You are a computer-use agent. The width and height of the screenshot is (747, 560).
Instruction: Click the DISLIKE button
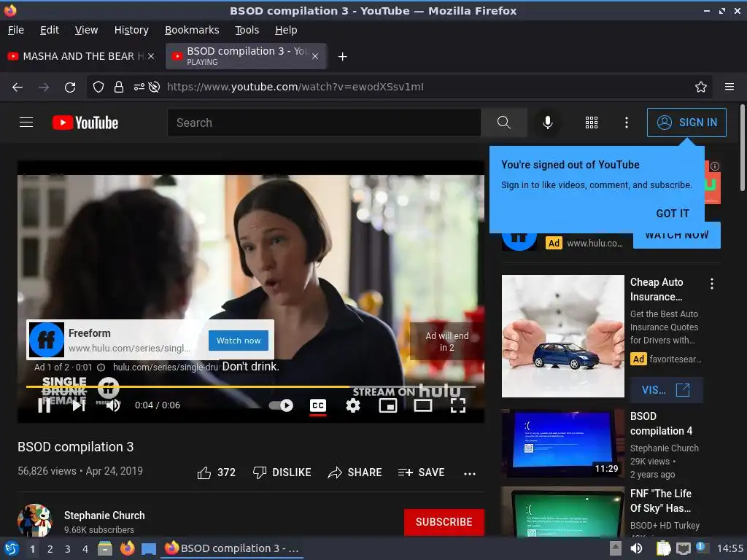(x=282, y=472)
